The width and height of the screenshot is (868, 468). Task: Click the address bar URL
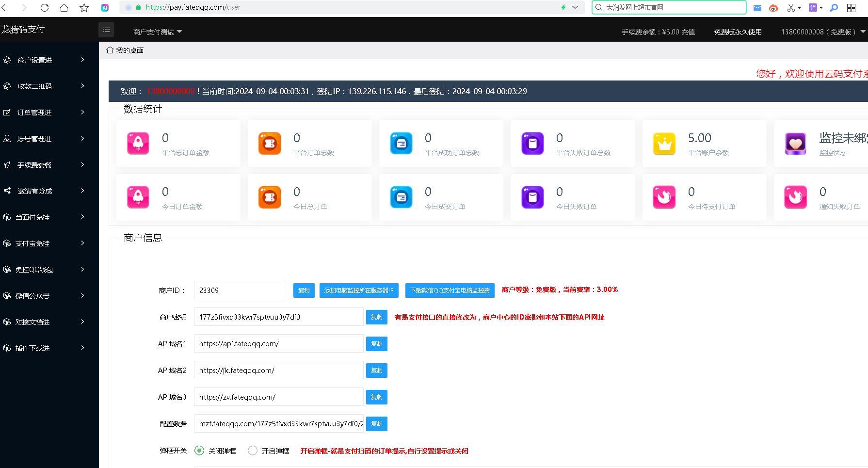tap(193, 7)
